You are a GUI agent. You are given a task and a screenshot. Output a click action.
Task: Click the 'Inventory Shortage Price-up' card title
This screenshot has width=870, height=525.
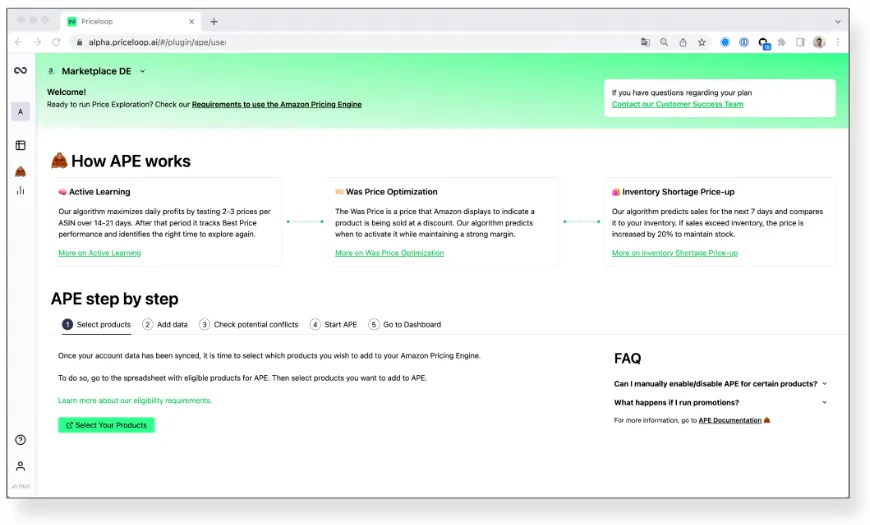coord(678,191)
